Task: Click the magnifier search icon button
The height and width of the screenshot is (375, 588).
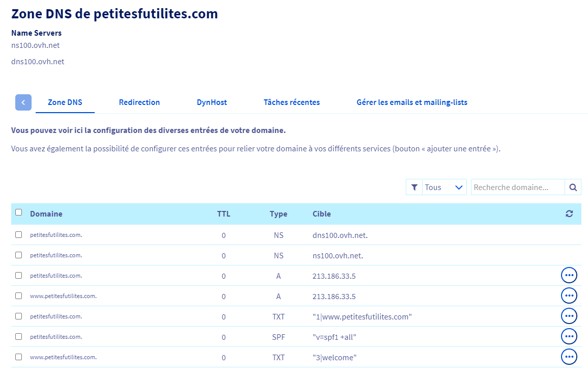Action: coord(573,187)
